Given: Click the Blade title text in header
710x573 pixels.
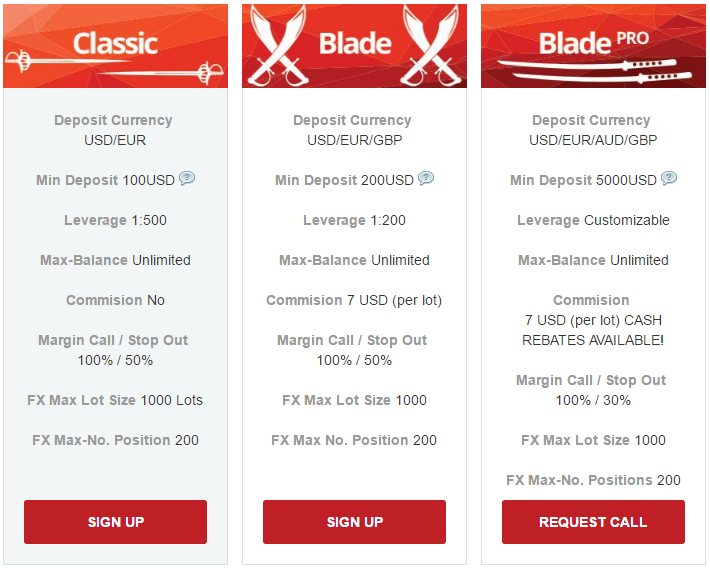Looking at the screenshot, I should tap(355, 44).
